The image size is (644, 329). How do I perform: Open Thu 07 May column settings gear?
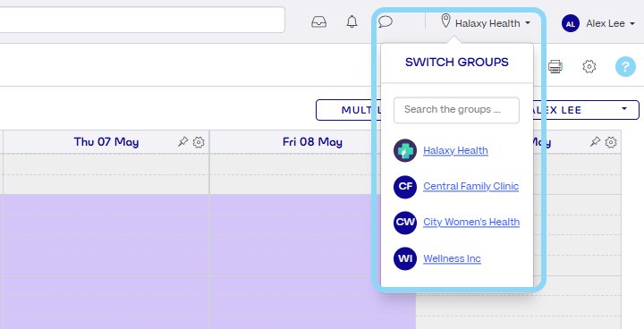pyautogui.click(x=199, y=142)
